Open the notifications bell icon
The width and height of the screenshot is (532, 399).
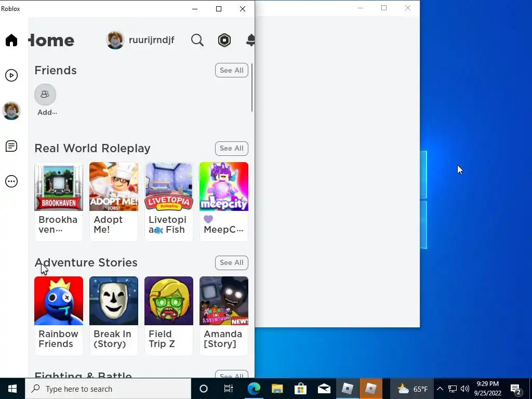[x=250, y=40]
